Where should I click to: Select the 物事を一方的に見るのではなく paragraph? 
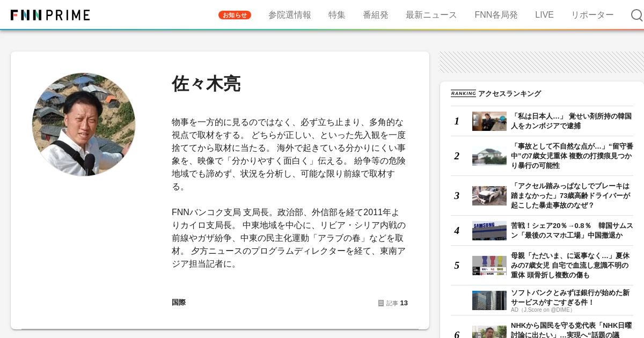pyautogui.click(x=289, y=155)
